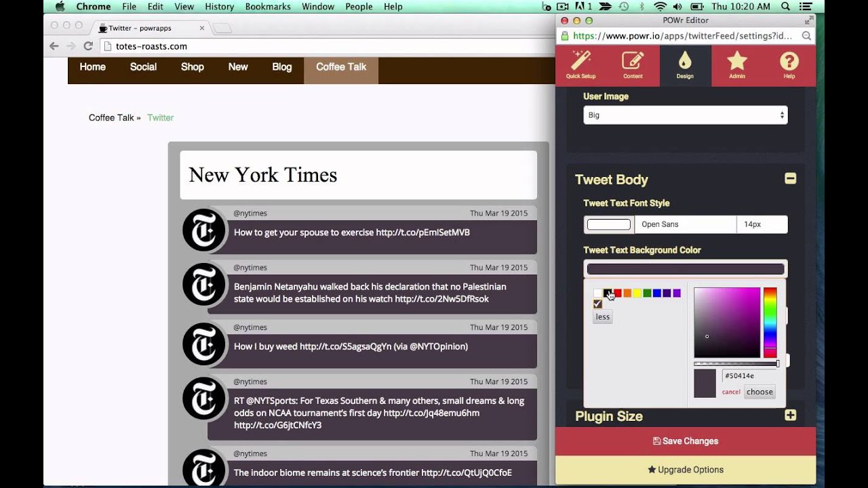Click the choose button
Viewport: 868px width, 488px height.
[759, 392]
